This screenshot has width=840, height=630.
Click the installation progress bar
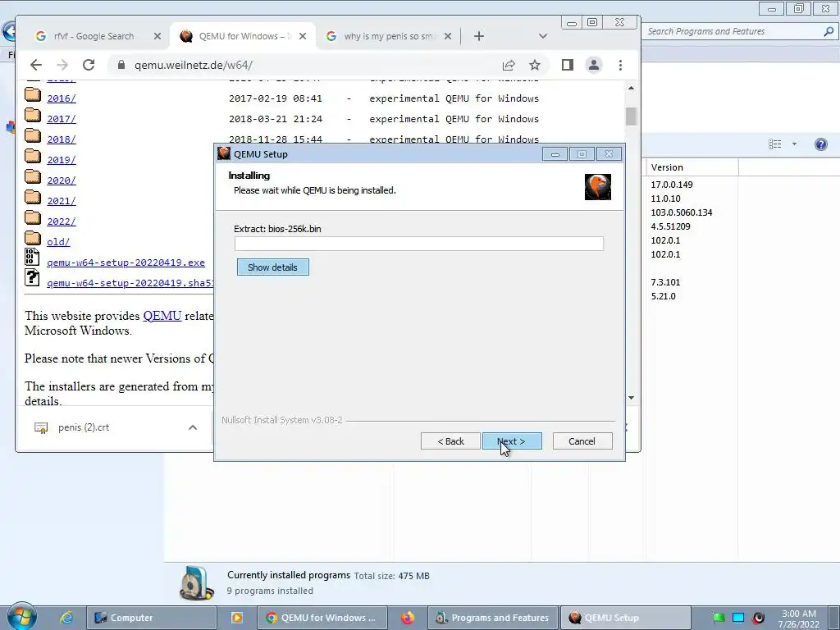click(419, 244)
